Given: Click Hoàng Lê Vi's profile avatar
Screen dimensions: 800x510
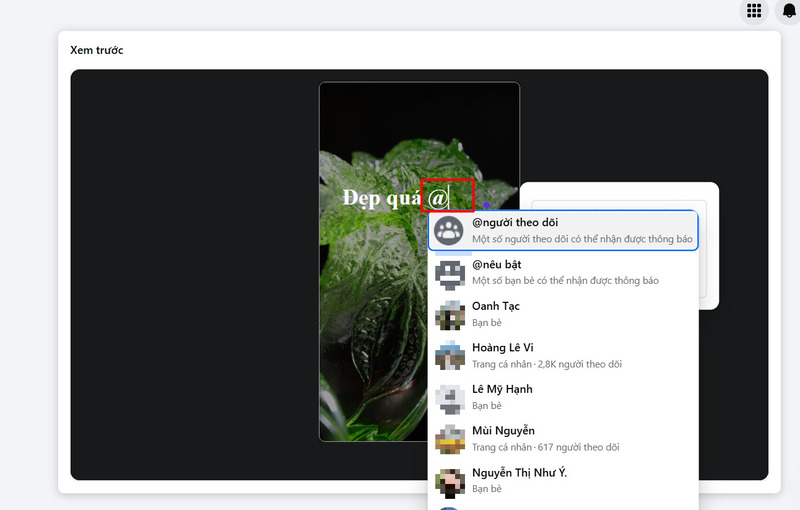Looking at the screenshot, I should click(450, 356).
